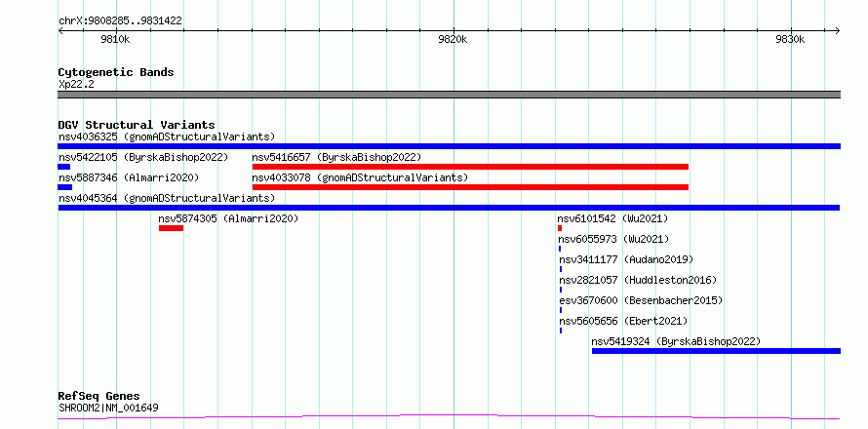
Task: Select the magenta SHROOM2 gene track line
Action: pos(449,416)
